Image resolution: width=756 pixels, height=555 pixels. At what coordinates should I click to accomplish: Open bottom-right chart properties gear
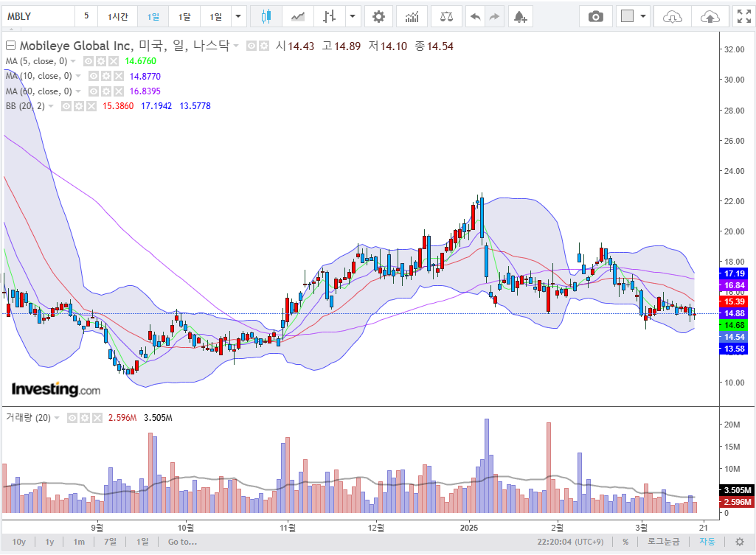click(740, 542)
